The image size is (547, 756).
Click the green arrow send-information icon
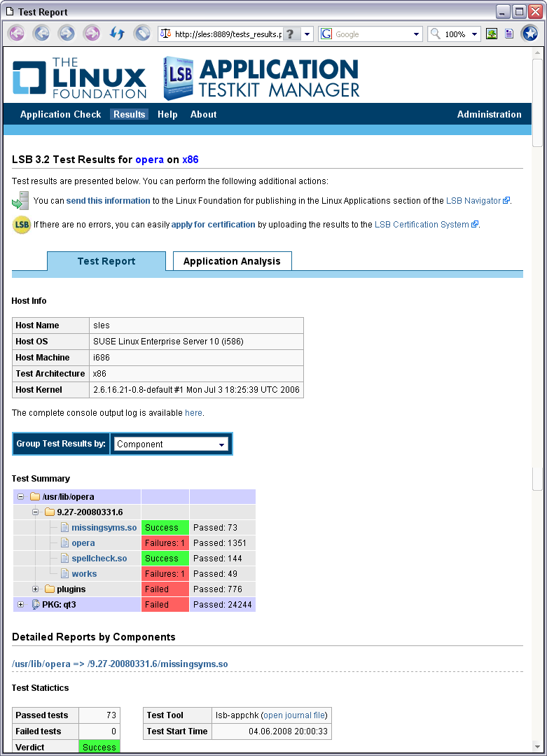click(20, 201)
